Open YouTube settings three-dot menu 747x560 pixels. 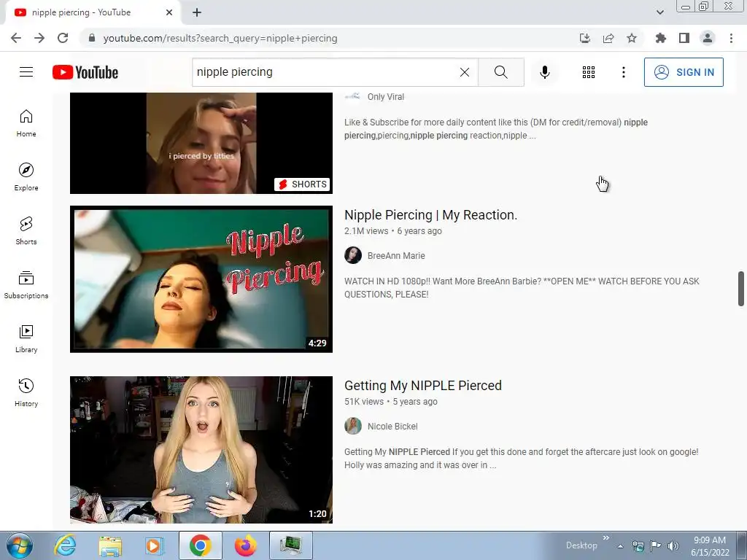(x=623, y=72)
